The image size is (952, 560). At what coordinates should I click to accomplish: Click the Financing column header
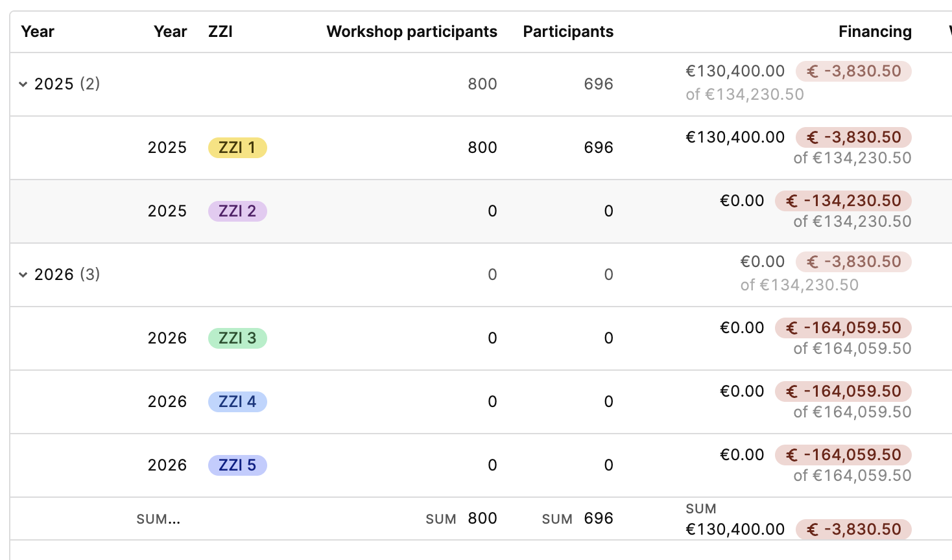point(875,32)
